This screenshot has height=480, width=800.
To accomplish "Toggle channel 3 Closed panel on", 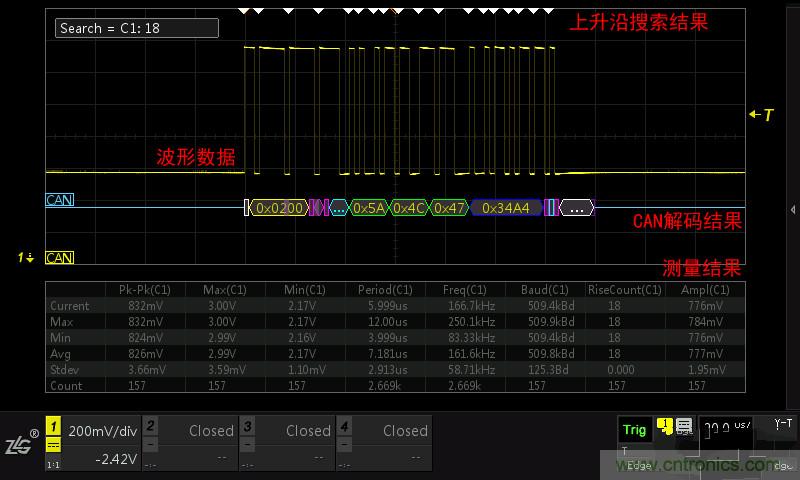I will pyautogui.click(x=286, y=442).
